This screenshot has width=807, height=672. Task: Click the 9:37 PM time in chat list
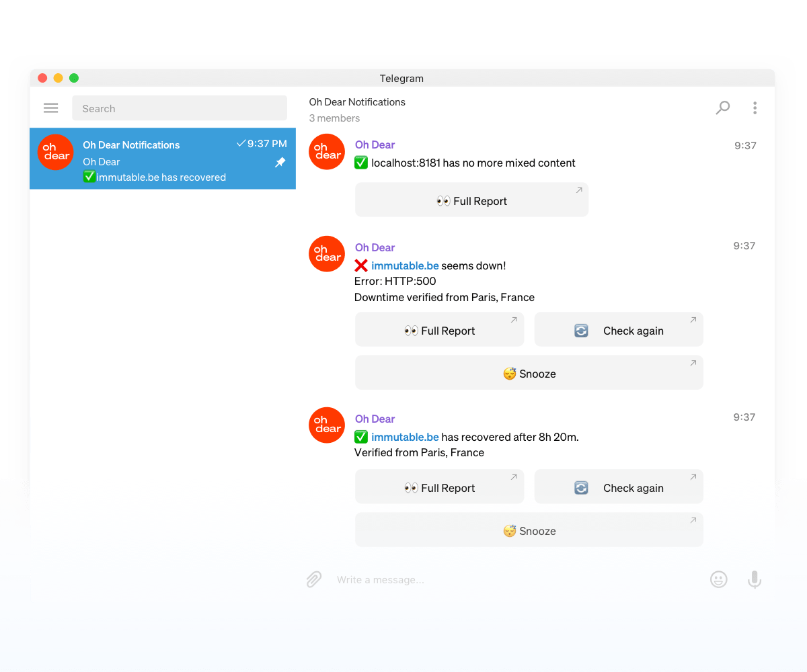[267, 144]
